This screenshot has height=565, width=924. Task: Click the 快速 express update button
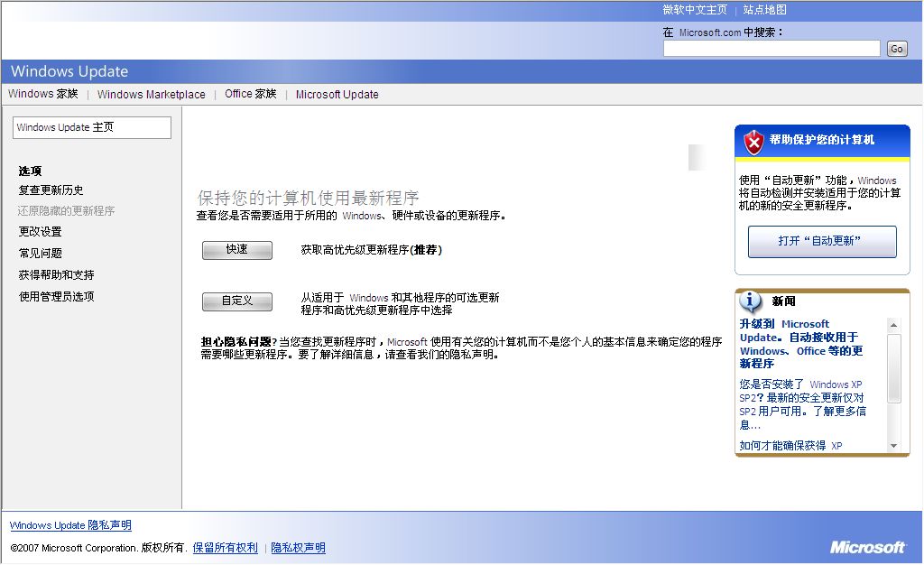point(237,250)
